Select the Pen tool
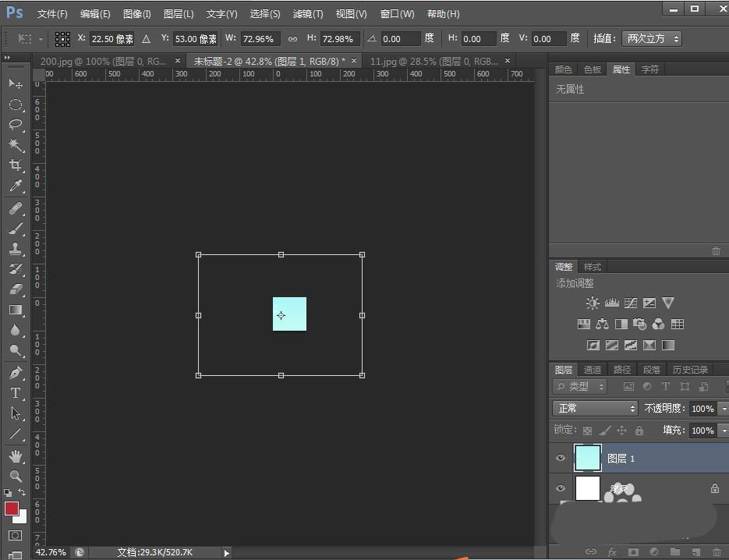The image size is (729, 560). [16, 373]
